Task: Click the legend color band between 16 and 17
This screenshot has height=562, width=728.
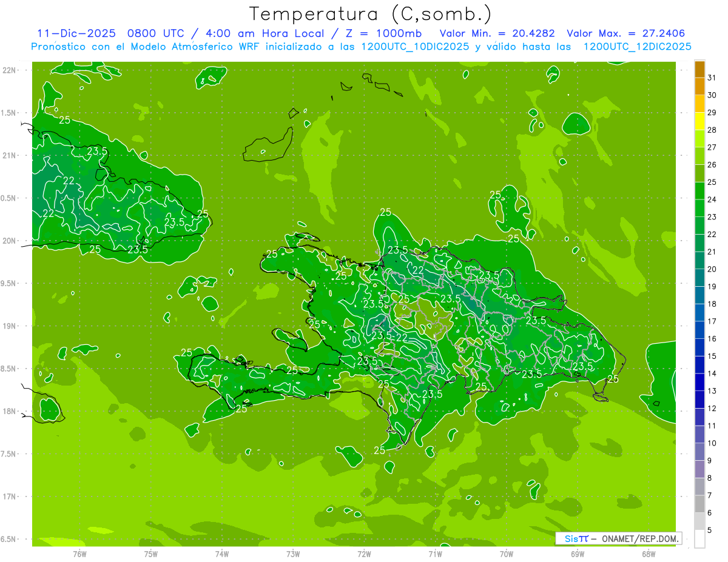Action: click(699, 330)
